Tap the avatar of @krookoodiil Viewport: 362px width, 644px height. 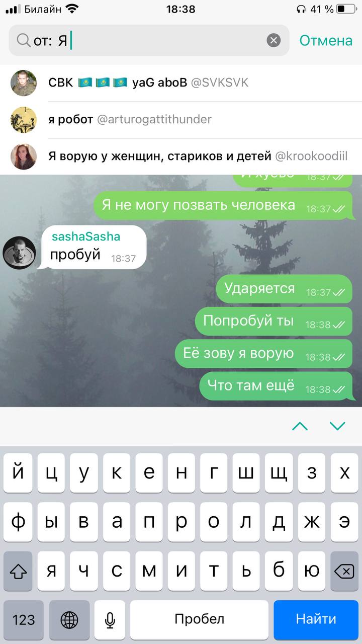24,156
